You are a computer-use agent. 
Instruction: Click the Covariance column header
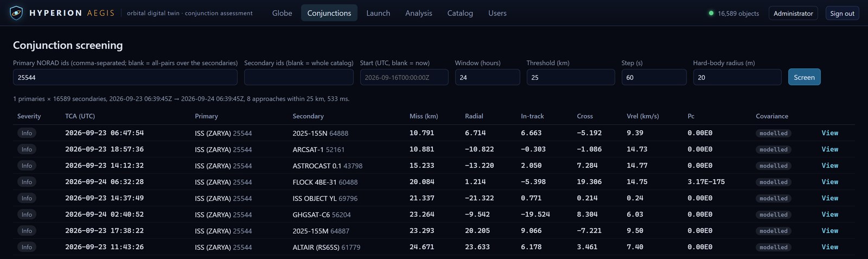[x=772, y=116]
